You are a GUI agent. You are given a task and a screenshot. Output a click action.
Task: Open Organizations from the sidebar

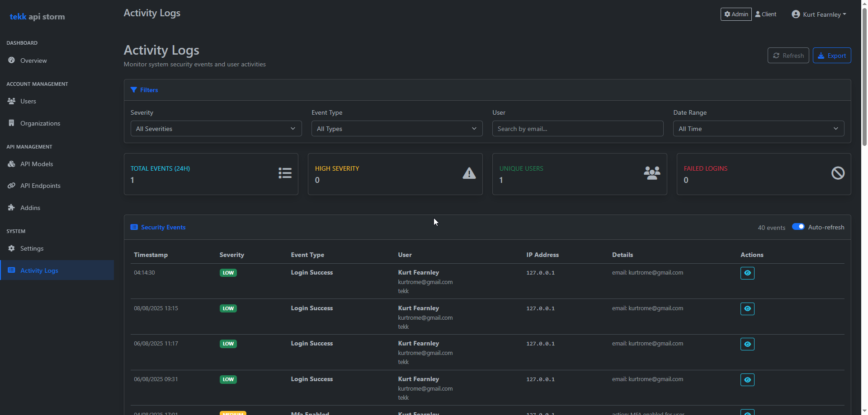pyautogui.click(x=11, y=123)
